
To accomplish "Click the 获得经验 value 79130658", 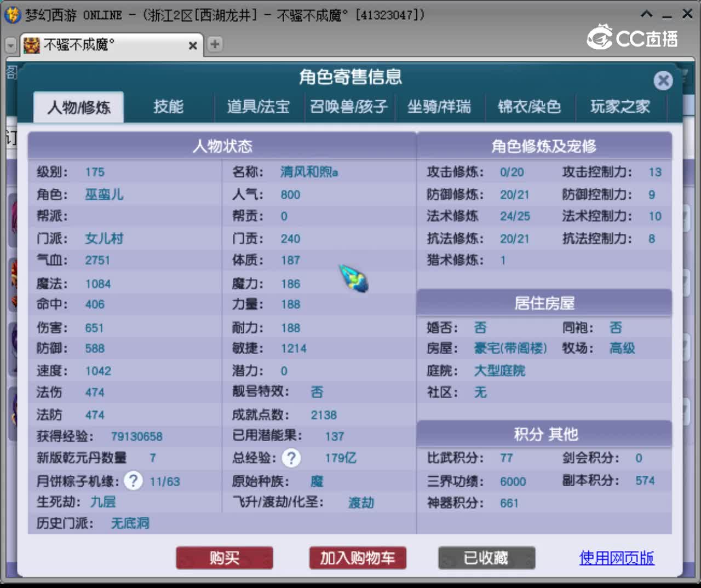I will 137,436.
